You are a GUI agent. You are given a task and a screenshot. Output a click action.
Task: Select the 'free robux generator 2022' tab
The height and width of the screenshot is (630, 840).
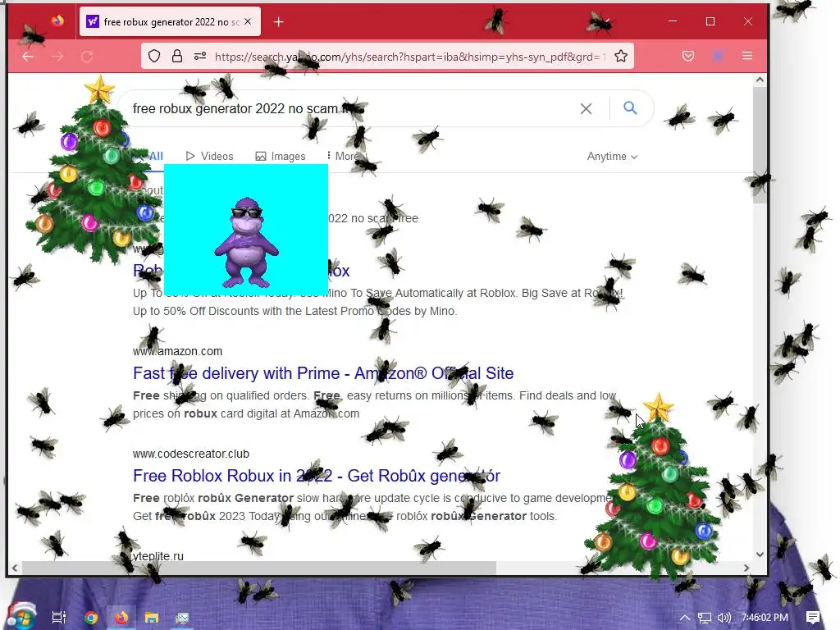(x=171, y=22)
